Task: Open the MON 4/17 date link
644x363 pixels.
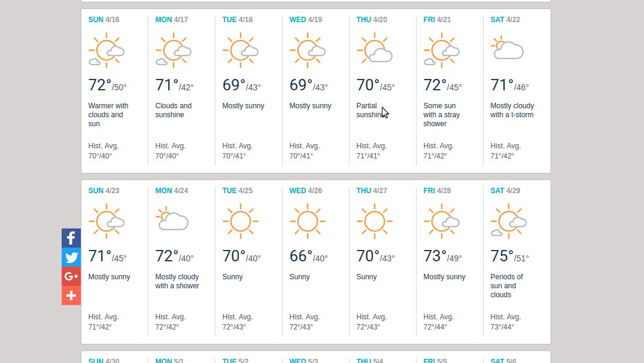Action: point(172,20)
